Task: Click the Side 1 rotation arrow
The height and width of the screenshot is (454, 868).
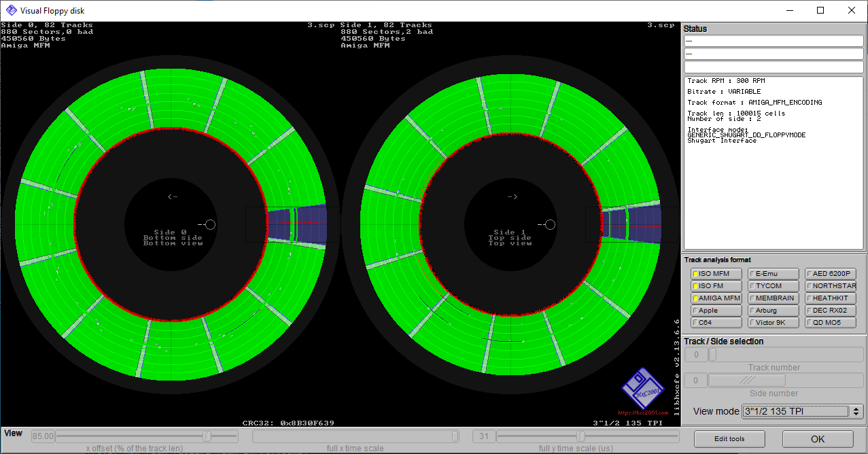Action: (x=513, y=197)
